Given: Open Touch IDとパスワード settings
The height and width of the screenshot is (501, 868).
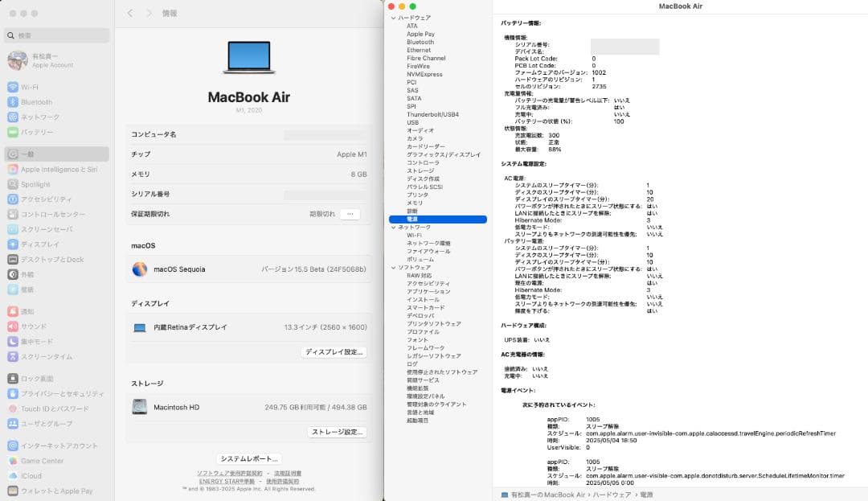Looking at the screenshot, I should point(56,409).
